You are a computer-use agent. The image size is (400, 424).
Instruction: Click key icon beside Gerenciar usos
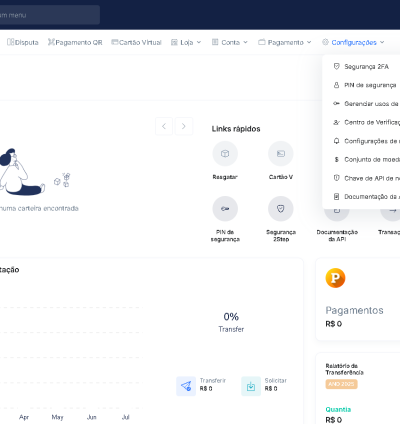[336, 104]
